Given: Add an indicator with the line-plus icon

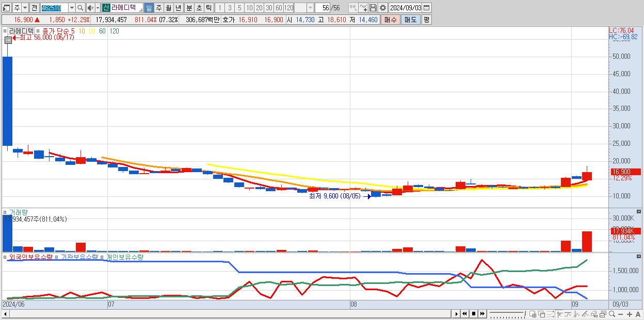Looking at the screenshot, I should pos(363,8).
